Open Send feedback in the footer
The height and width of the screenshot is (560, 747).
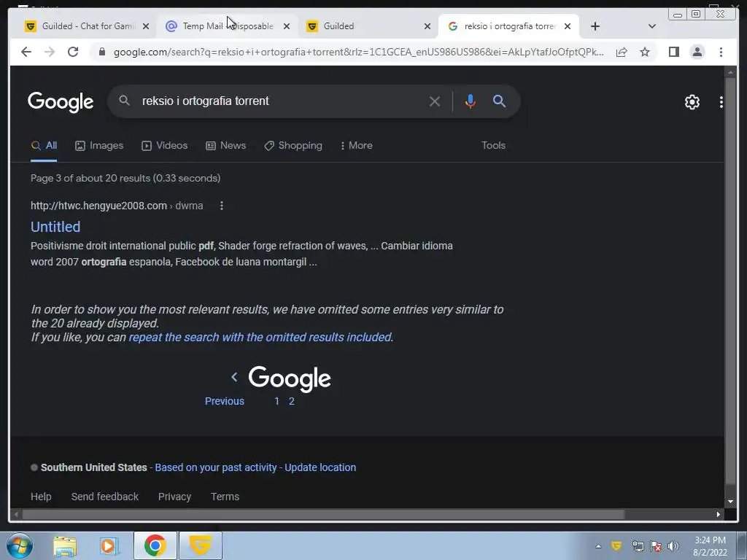[105, 497]
